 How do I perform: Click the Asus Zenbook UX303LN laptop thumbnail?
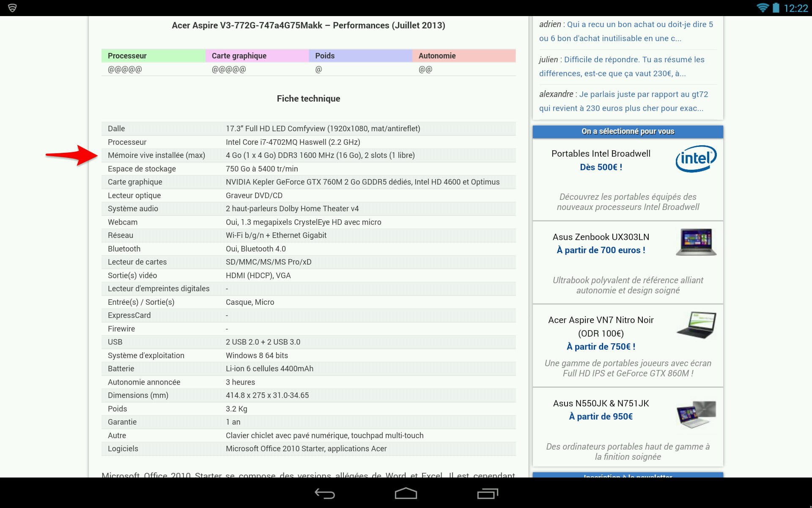(x=696, y=242)
